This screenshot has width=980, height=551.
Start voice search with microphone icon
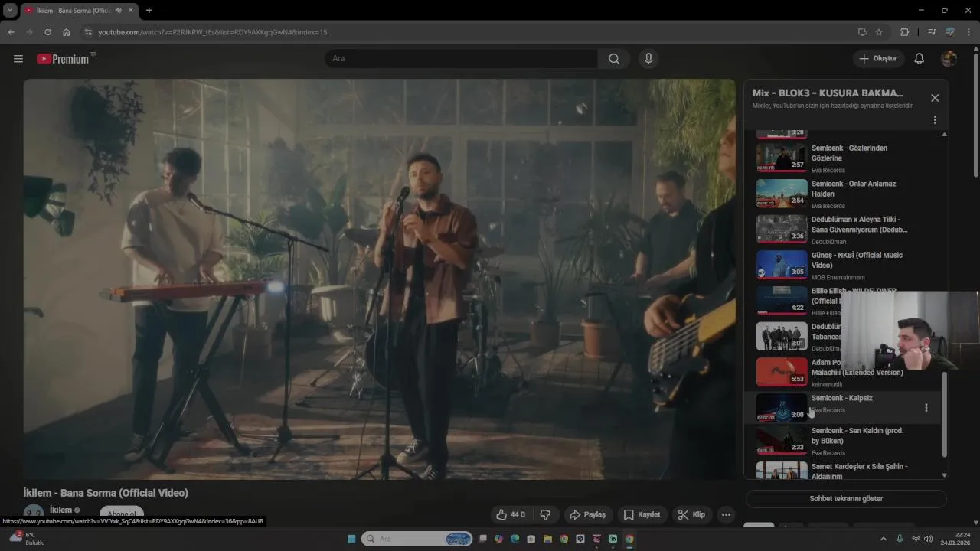click(648, 59)
